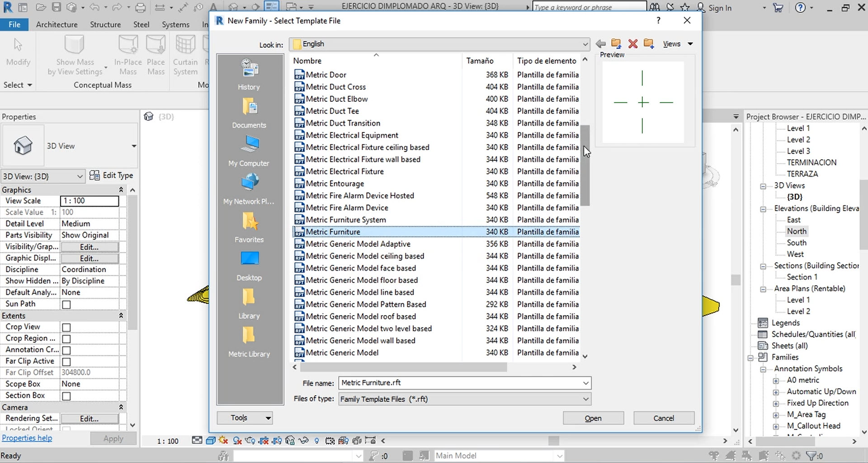The height and width of the screenshot is (463, 868).
Task: Expand the A0 metric annotation symbol node
Action: 776,381
